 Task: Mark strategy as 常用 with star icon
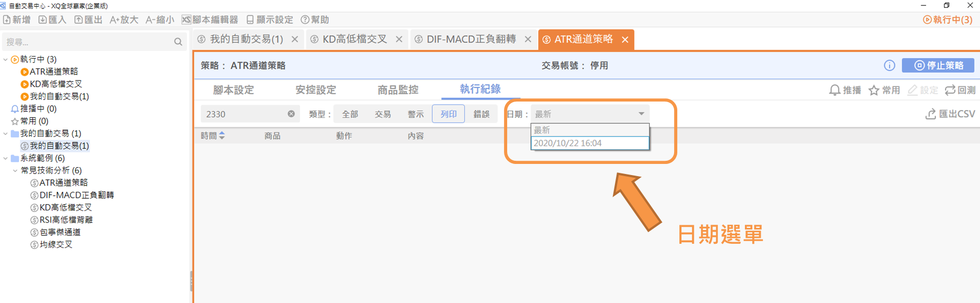874,90
